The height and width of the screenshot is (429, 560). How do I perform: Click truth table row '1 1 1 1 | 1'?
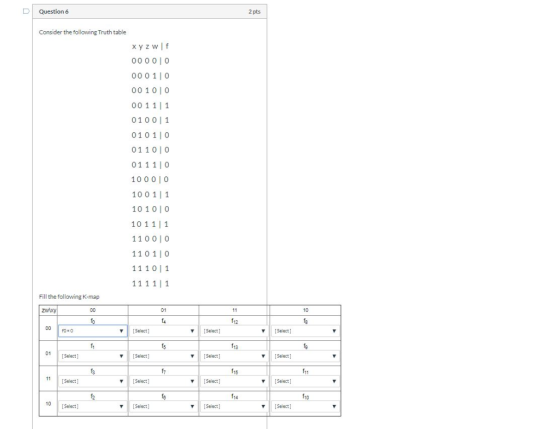tap(150, 283)
